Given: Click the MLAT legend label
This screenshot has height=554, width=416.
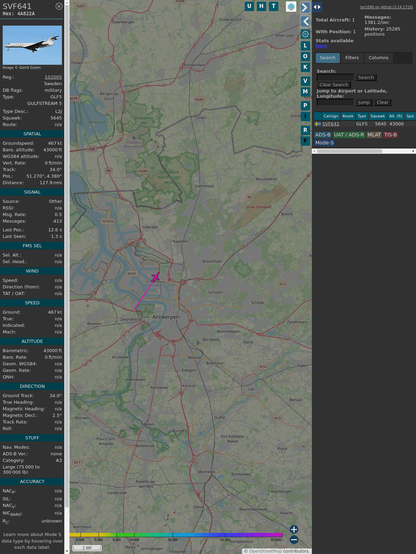Looking at the screenshot, I should [x=374, y=135].
